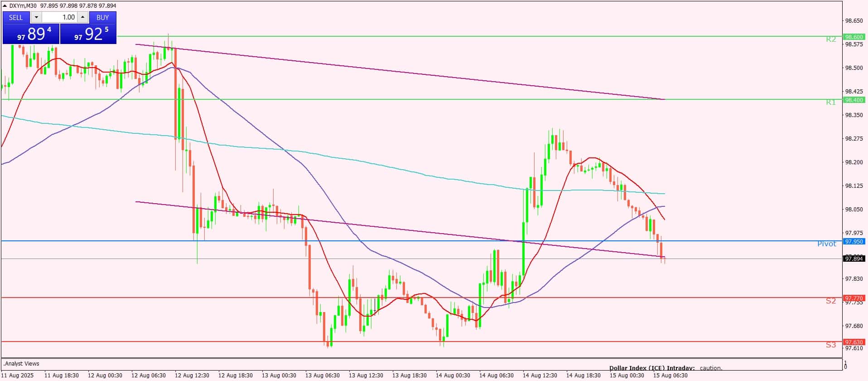Increase trade volume with up arrow
Viewport: 868px width, 381px height.
click(x=82, y=17)
